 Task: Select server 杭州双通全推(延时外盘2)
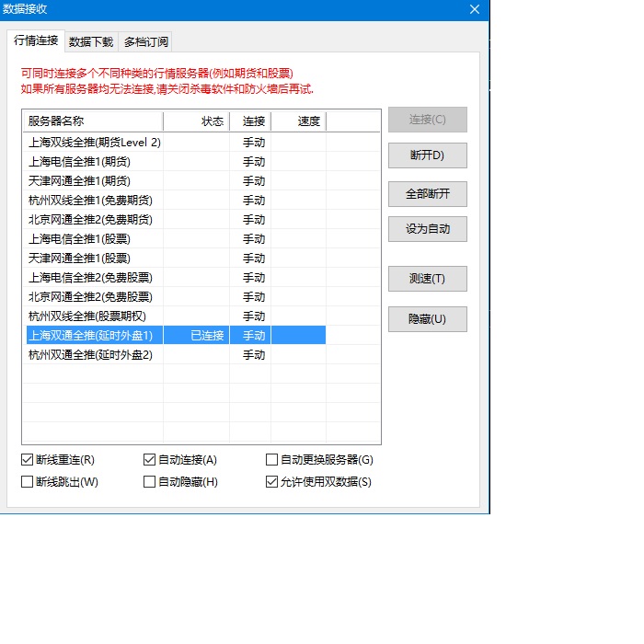(90, 355)
